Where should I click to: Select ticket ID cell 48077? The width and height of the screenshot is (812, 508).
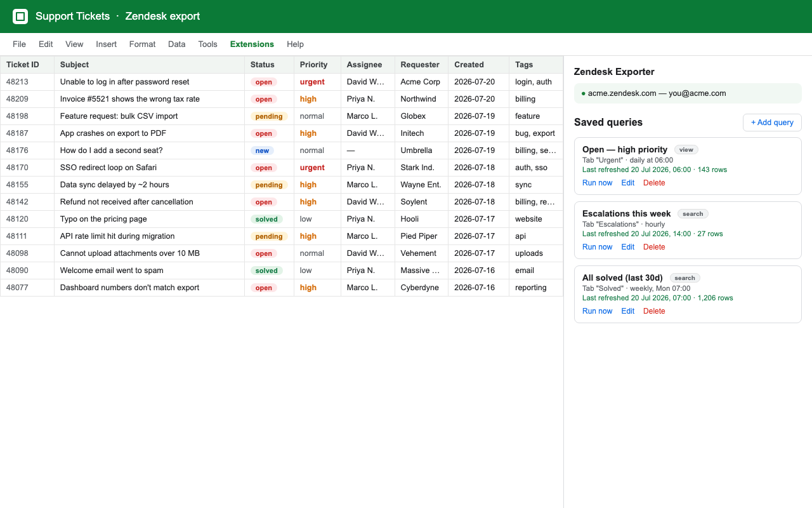27,288
